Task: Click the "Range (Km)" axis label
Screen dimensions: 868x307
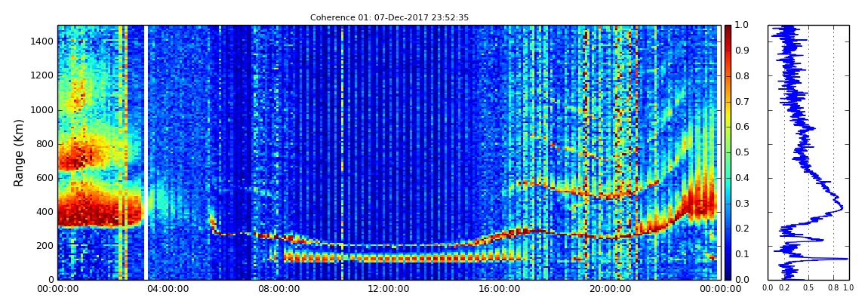Action: (19, 152)
